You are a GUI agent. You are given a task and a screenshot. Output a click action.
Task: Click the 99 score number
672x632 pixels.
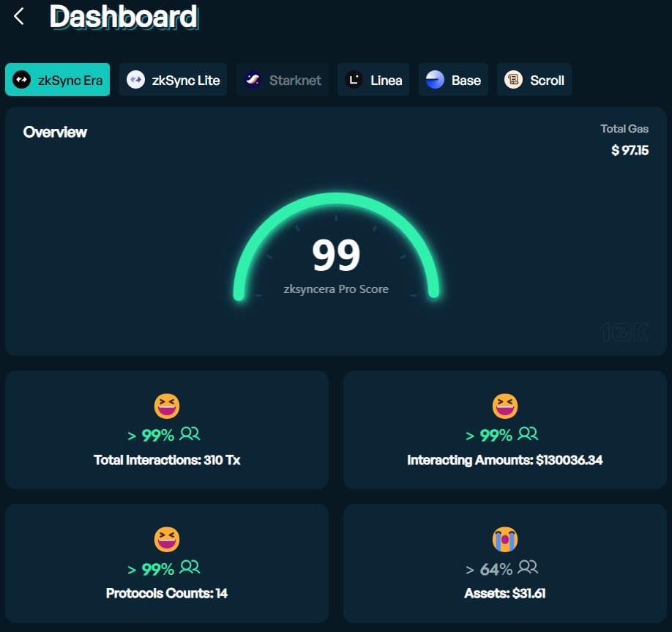337,256
